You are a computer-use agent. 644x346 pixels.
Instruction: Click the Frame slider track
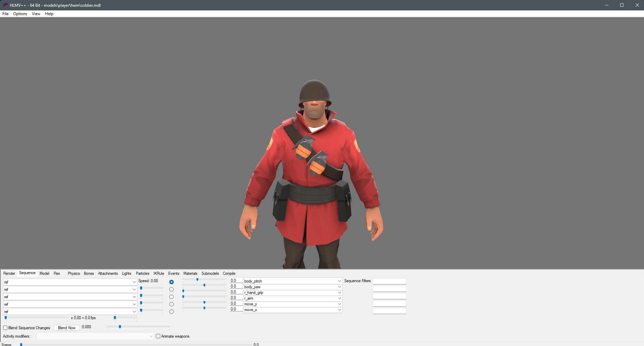click(134, 344)
